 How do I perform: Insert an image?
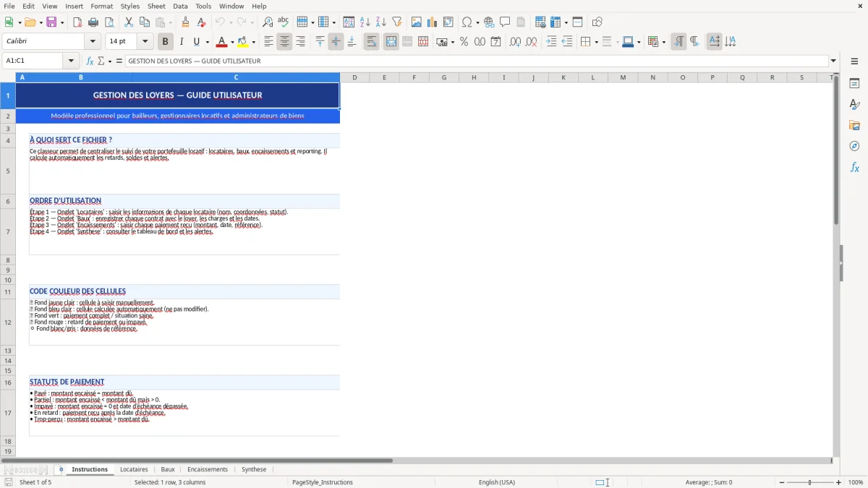click(x=416, y=22)
